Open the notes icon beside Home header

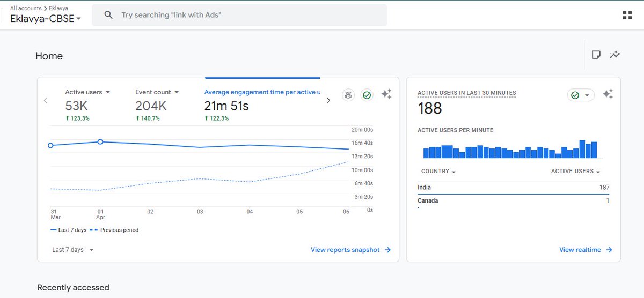pos(596,55)
